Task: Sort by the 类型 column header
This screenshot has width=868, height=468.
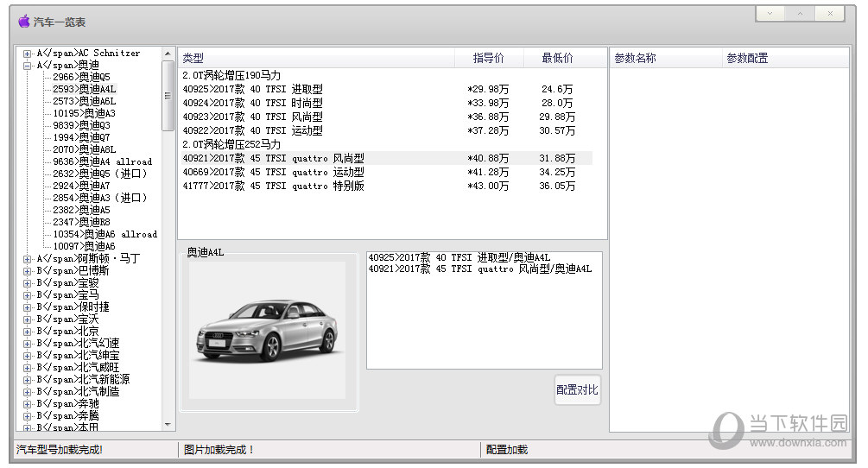Action: coord(316,58)
